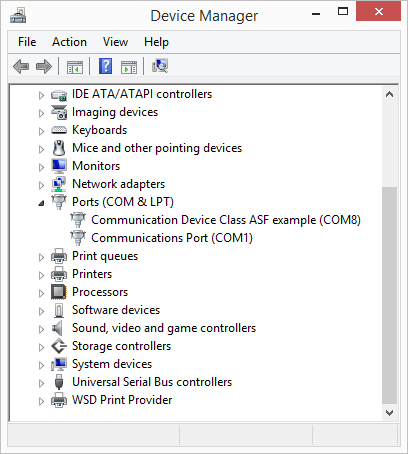Click the Show/Hide Console Tree toolbar icon
This screenshot has width=408, height=454.
[x=75, y=67]
